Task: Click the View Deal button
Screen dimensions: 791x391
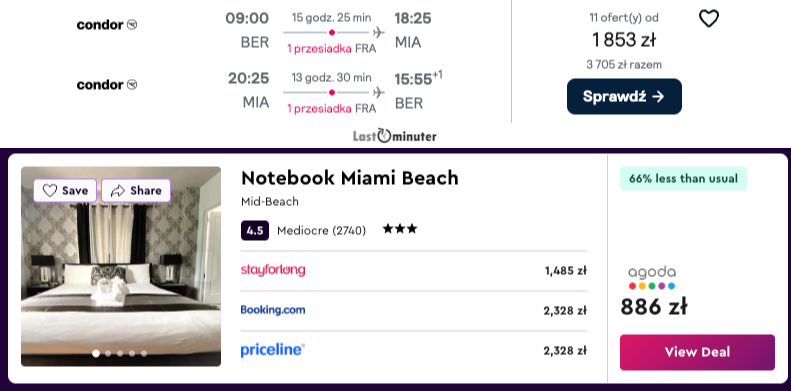Action: (697, 352)
